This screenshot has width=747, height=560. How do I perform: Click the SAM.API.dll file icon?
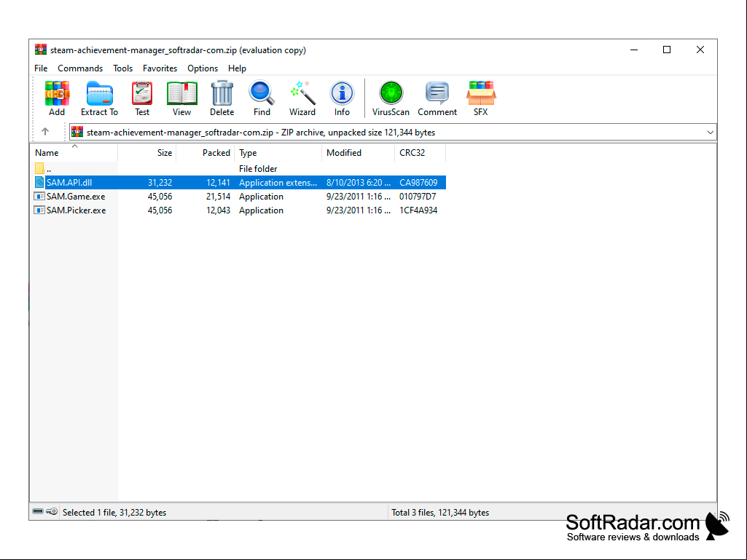click(x=39, y=182)
